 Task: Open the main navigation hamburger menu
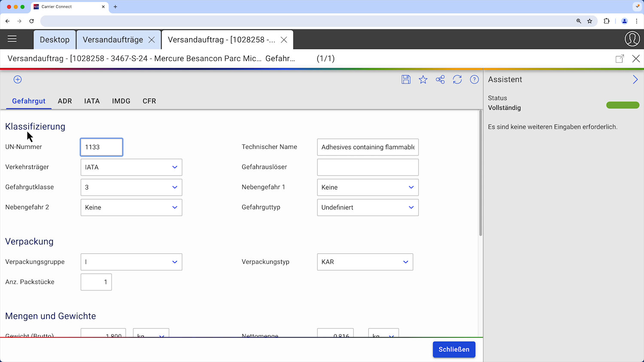click(12, 39)
